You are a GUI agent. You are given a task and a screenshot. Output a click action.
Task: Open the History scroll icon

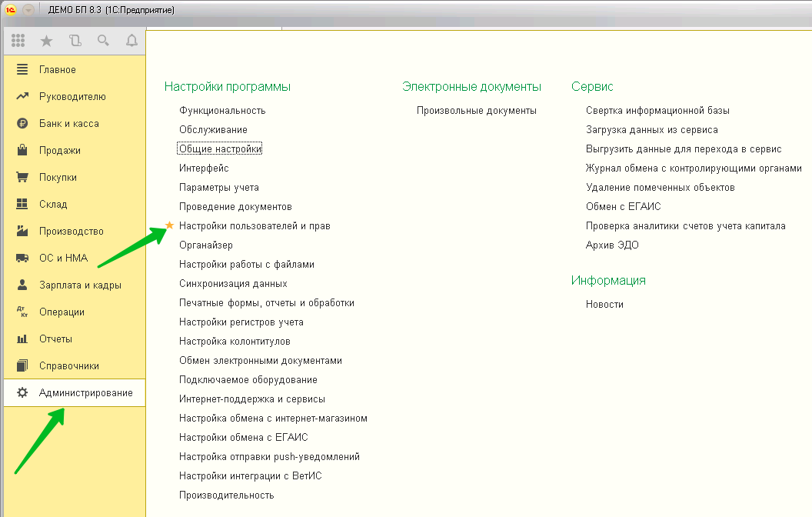75,41
